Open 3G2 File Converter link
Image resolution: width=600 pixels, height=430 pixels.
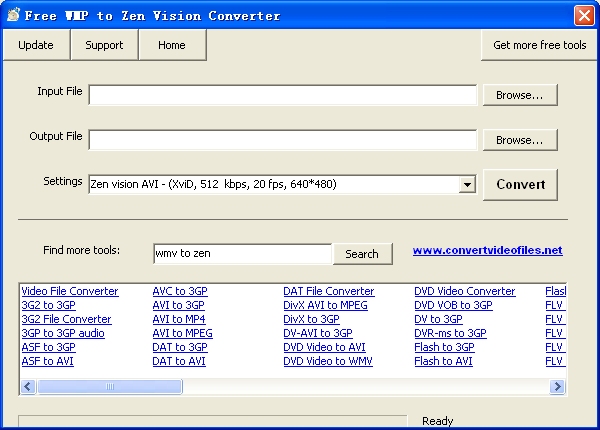coord(67,319)
